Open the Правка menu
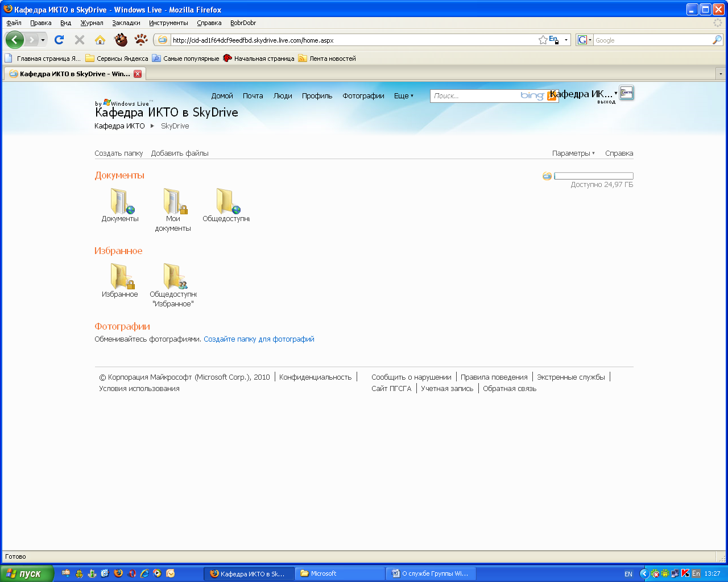 (41, 23)
